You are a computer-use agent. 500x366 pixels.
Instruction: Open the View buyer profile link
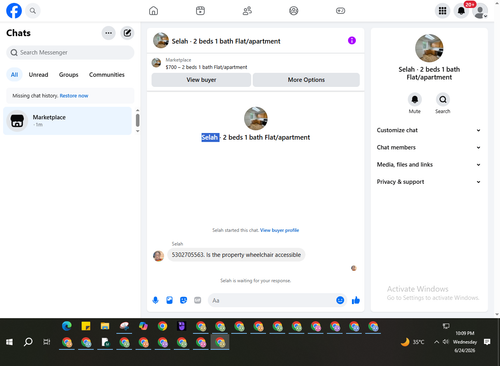(279, 230)
